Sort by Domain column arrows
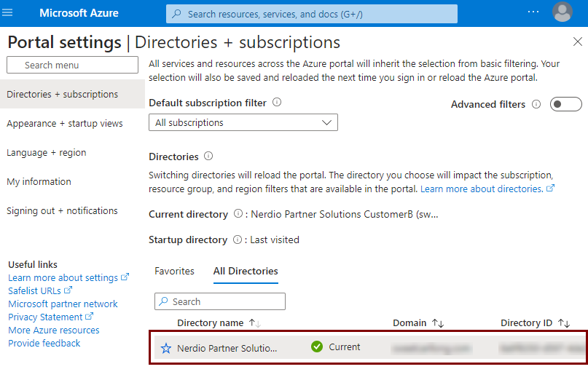 (x=438, y=323)
